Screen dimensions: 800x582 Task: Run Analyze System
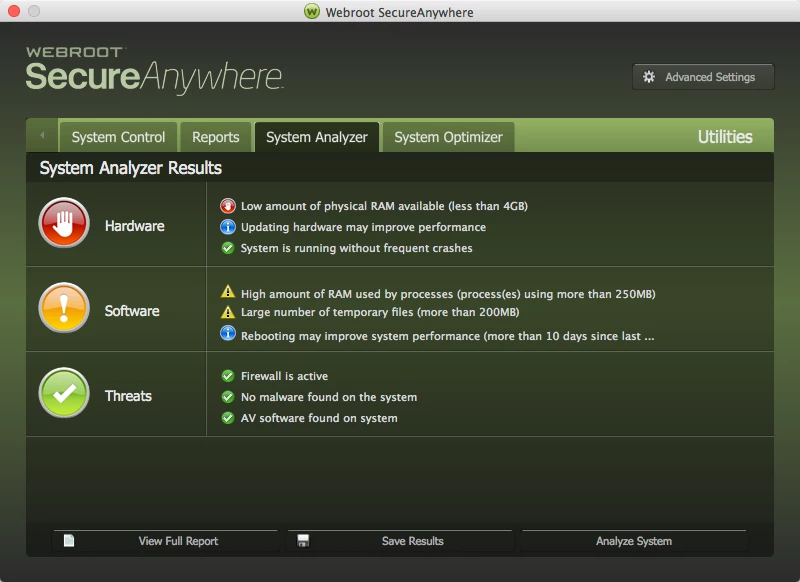point(634,541)
